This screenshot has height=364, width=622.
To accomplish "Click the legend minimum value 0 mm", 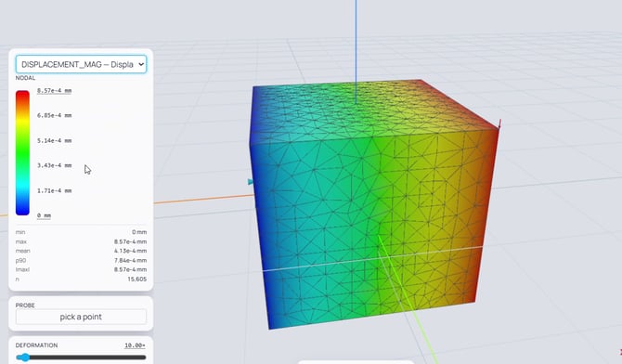I will 44,215.
